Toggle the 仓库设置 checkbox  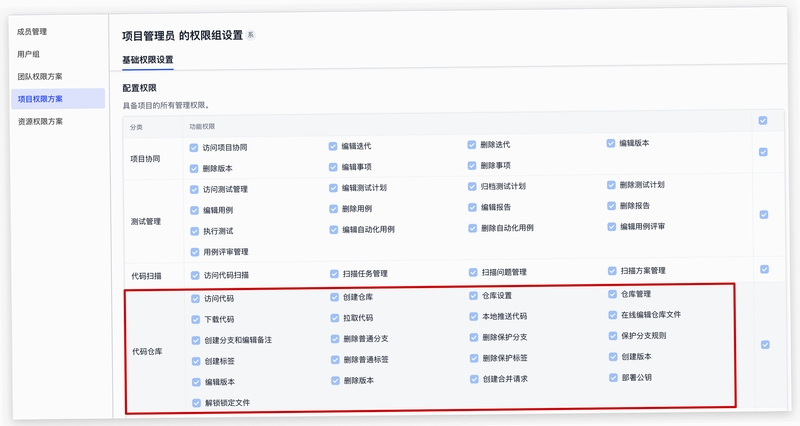pyautogui.click(x=473, y=296)
